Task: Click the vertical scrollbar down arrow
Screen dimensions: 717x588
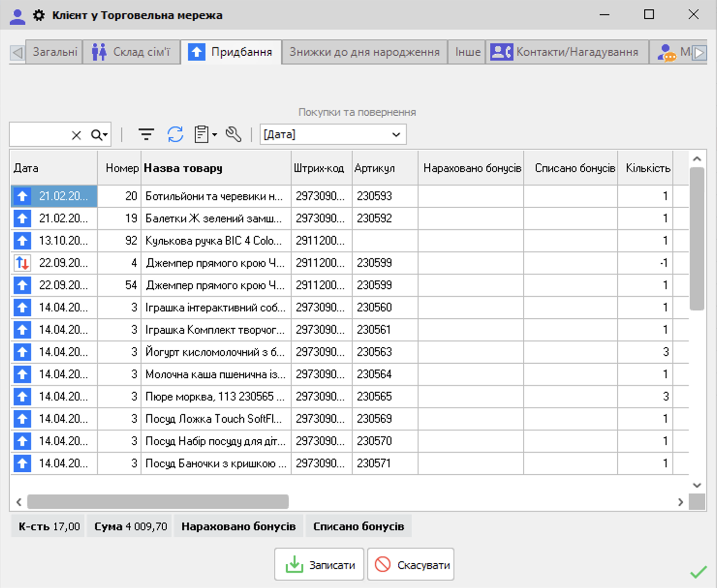Action: tap(697, 485)
